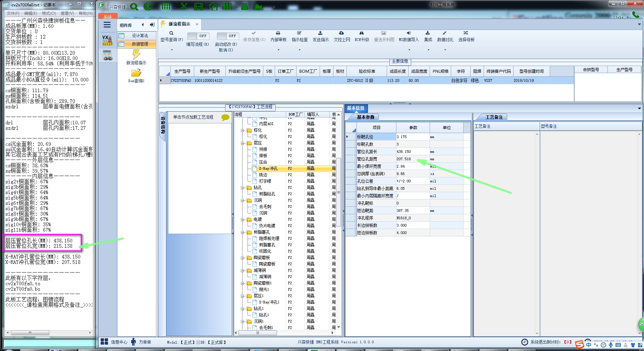
Task: Open dropdown arrow under 数据对比
Action: click(445, 50)
